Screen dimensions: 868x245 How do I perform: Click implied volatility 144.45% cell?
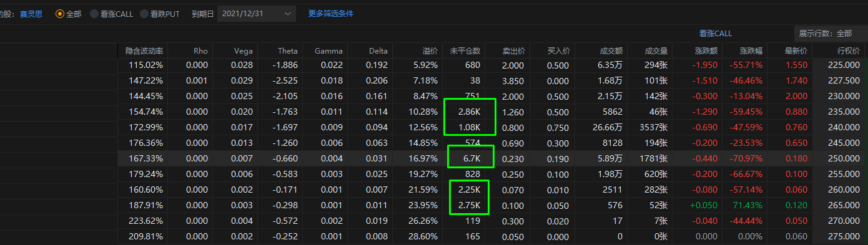tap(145, 96)
